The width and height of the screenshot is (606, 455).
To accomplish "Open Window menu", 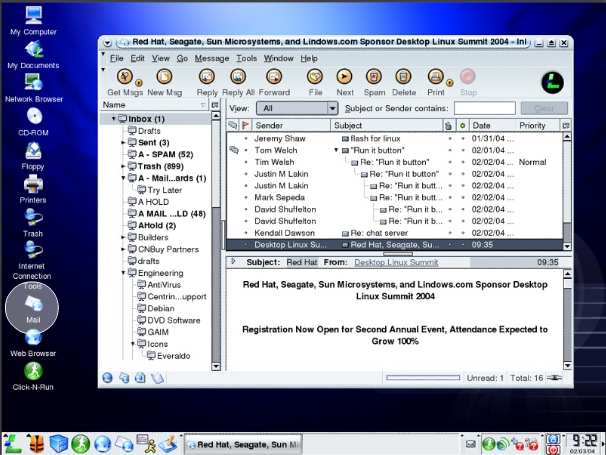I will tap(279, 58).
